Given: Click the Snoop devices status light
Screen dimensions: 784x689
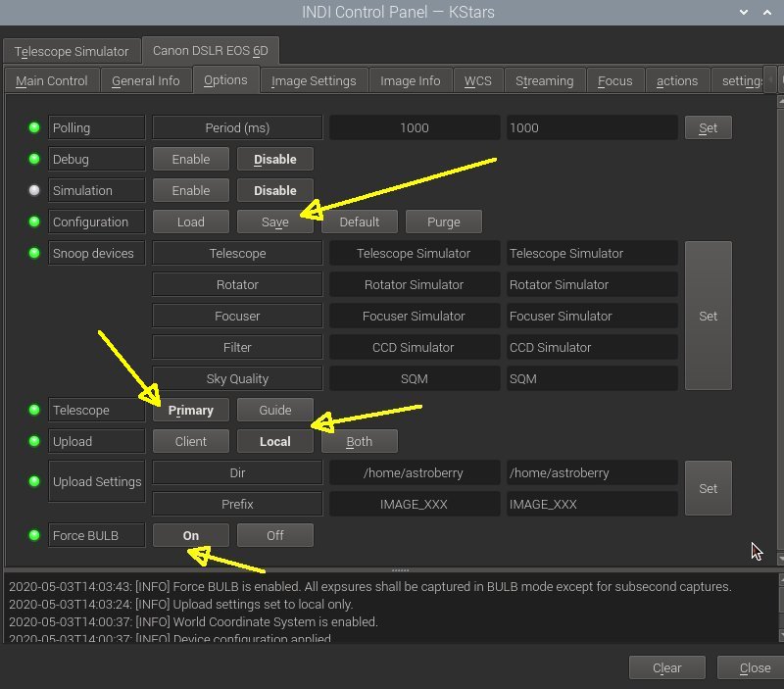Looking at the screenshot, I should coord(34,253).
